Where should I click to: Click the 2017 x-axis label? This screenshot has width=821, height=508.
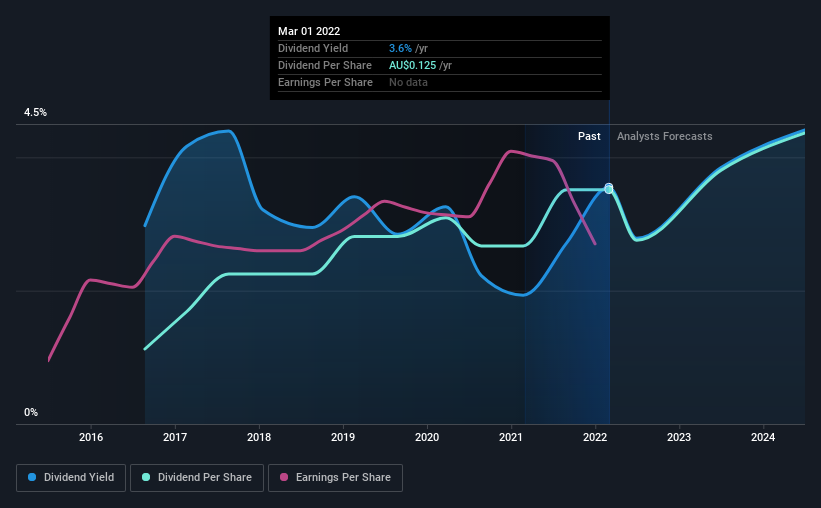point(175,437)
